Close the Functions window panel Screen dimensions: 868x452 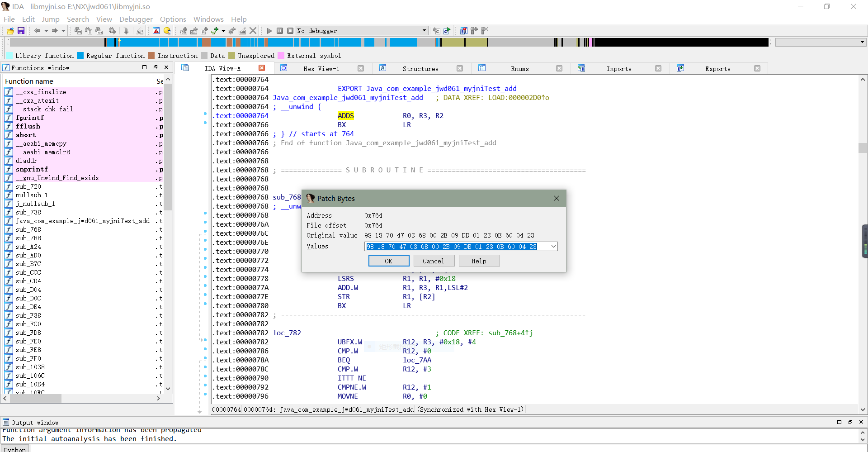tap(166, 67)
